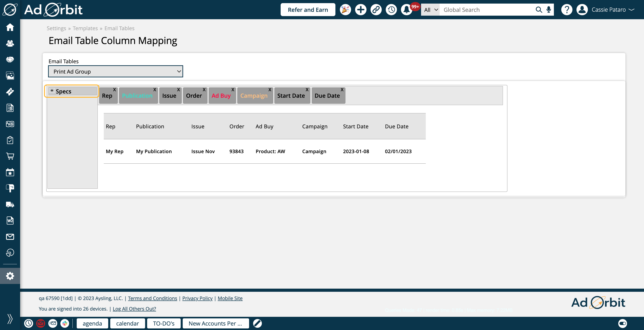The height and width of the screenshot is (330, 644).
Task: Expand the Specs tree item
Action: point(52,91)
